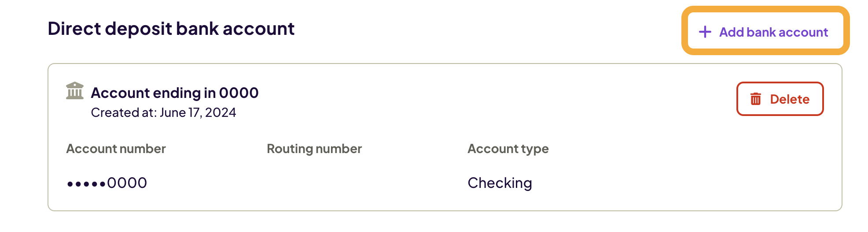Select the Checking account type value
This screenshot has width=868, height=232.
[x=500, y=183]
